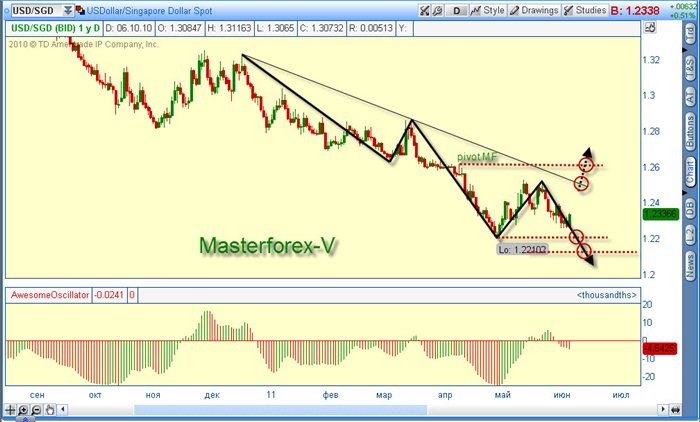Switch to the T&S side tab

pyautogui.click(x=689, y=67)
